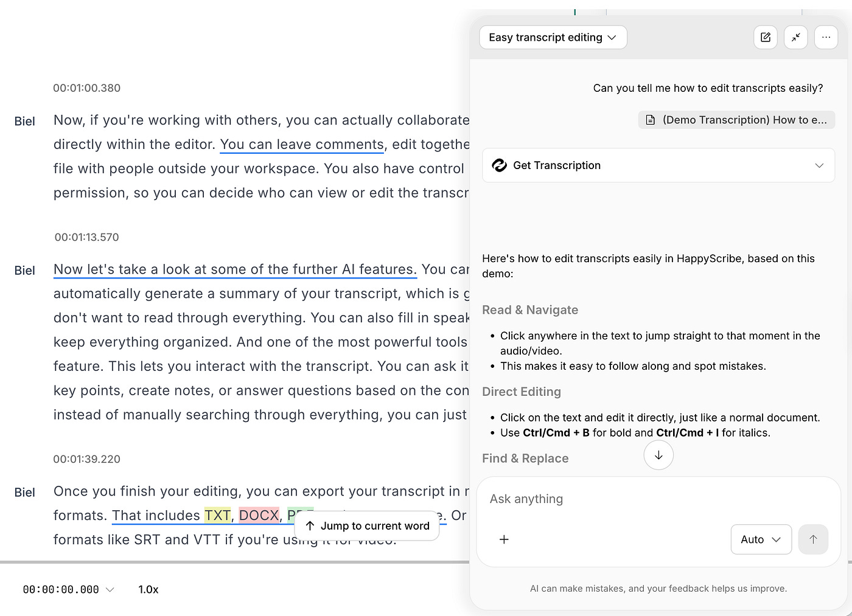Viewport: 852px width, 616px height.
Task: Click document icon in file chip
Action: tap(651, 120)
